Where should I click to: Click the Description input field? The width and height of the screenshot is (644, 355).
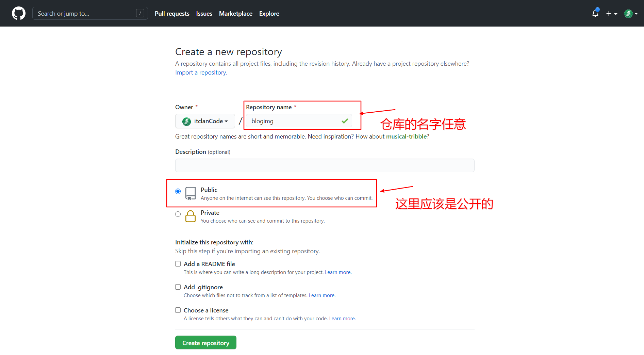[x=324, y=165]
